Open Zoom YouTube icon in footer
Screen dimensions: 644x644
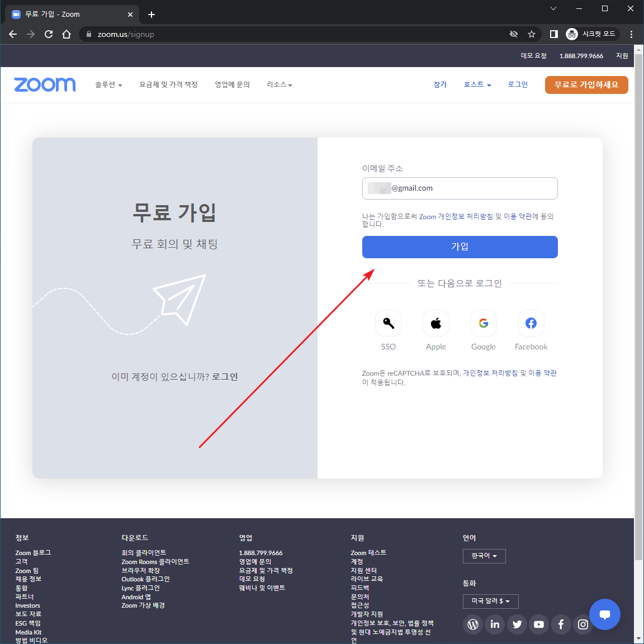tap(539, 624)
